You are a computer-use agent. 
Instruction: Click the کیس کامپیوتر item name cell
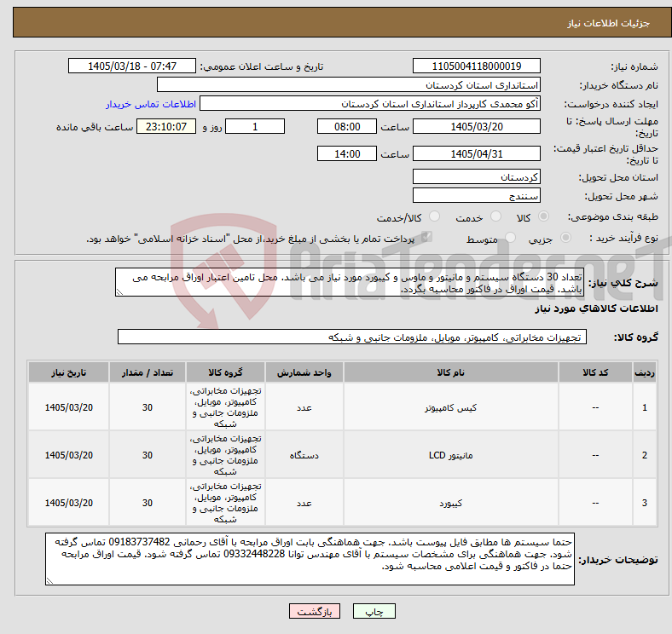coord(451,407)
